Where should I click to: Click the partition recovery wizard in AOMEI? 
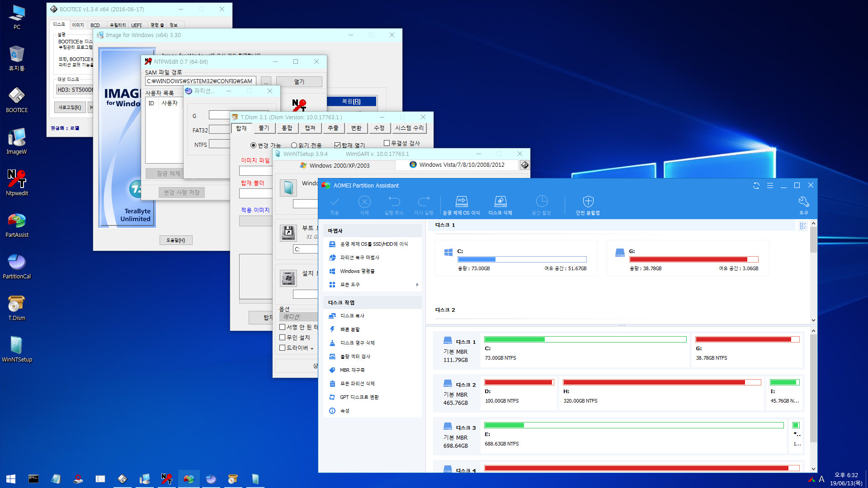tap(360, 258)
